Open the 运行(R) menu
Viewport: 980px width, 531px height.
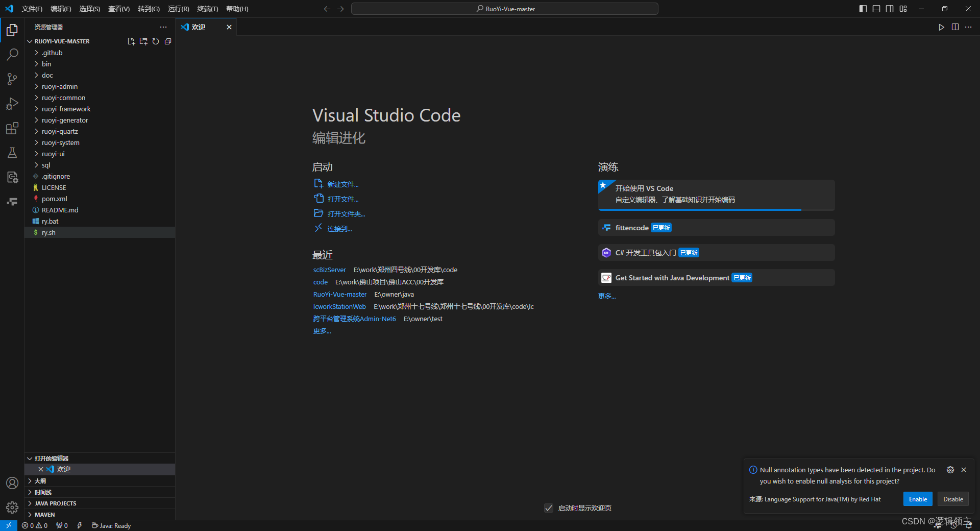pyautogui.click(x=178, y=9)
